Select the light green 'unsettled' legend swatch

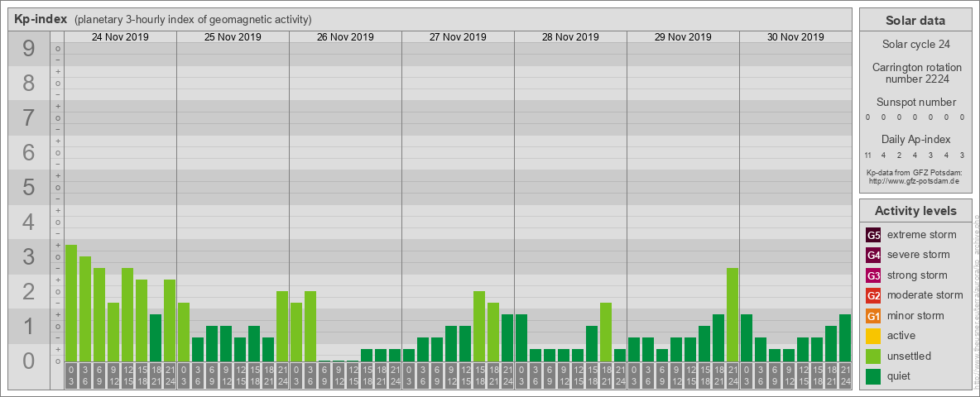(874, 356)
